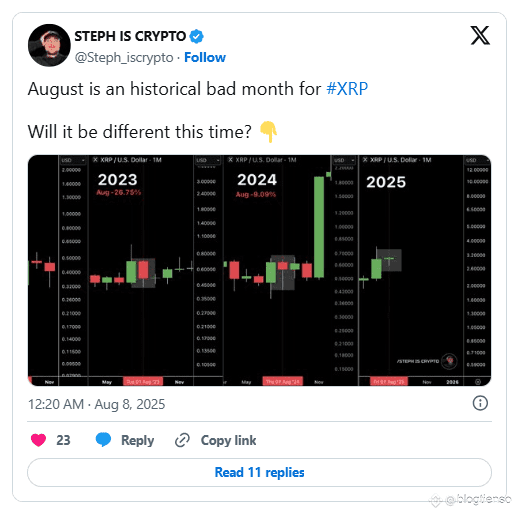Click the @Steph_iscrypto handle
This screenshot has height=517, width=519.
[124, 58]
